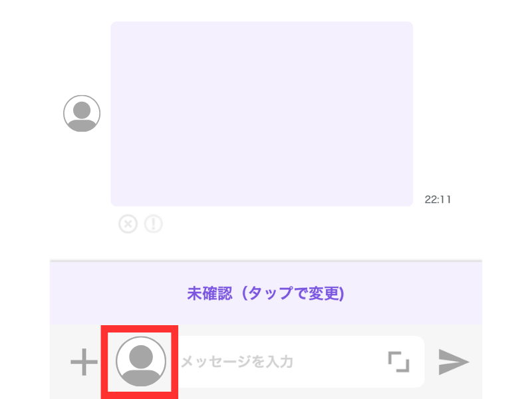Report the message using exclamation mark icon
Image resolution: width=532 pixels, height=399 pixels.
[154, 224]
